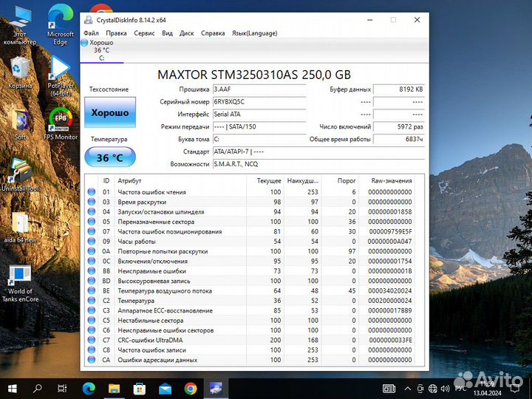This screenshot has width=532, height=399.
Task: Open FPS Monitor desktop shortcut
Action: coord(61,124)
